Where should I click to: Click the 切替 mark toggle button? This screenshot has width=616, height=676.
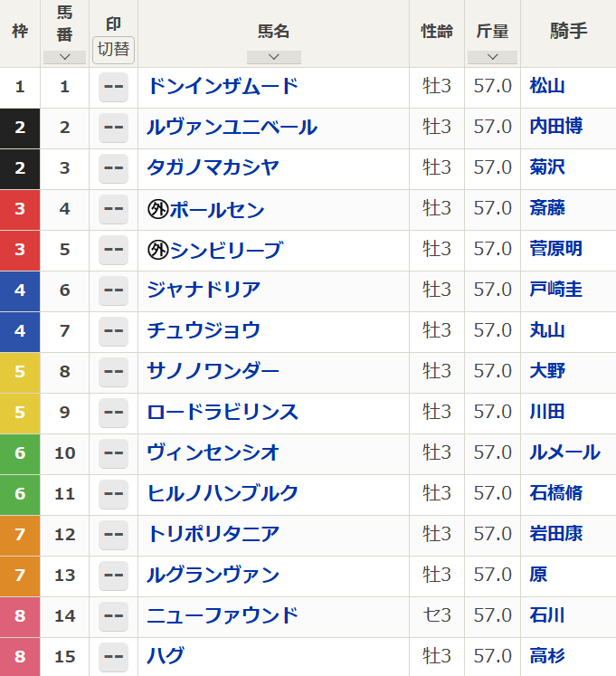click(113, 49)
